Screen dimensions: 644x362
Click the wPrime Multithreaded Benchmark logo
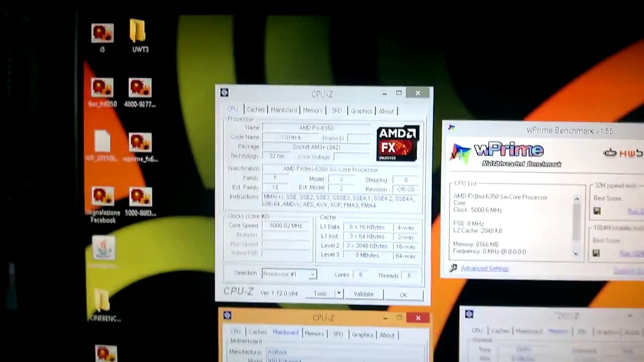506,154
